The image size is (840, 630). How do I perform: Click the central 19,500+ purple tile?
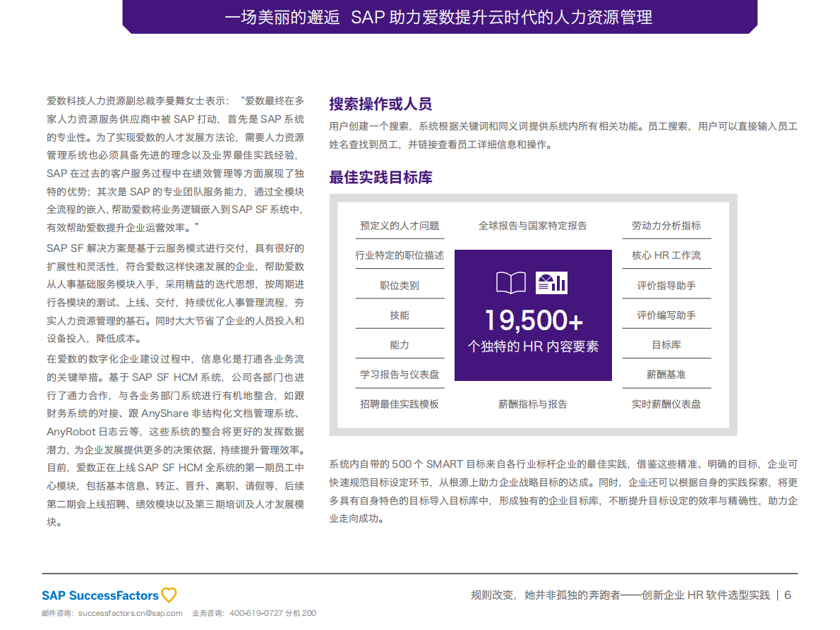533,314
